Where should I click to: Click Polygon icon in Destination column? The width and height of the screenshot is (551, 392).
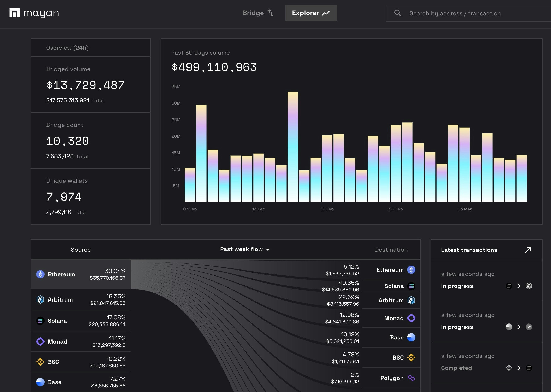(411, 378)
